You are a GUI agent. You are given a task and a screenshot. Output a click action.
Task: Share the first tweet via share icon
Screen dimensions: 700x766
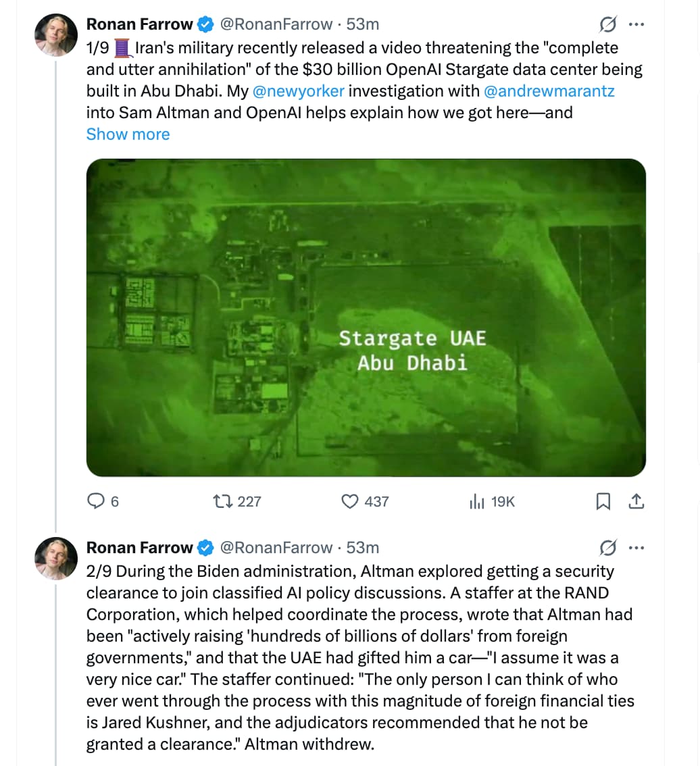pyautogui.click(x=636, y=501)
